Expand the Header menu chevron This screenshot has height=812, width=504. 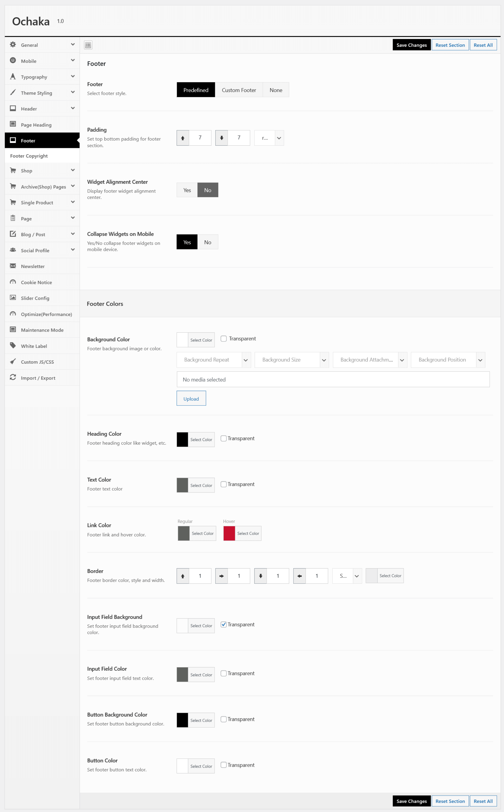click(x=73, y=108)
